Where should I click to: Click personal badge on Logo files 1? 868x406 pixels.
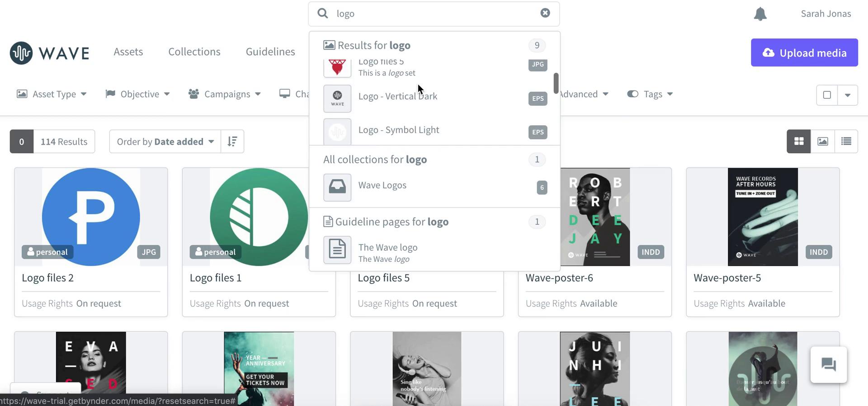tap(215, 252)
